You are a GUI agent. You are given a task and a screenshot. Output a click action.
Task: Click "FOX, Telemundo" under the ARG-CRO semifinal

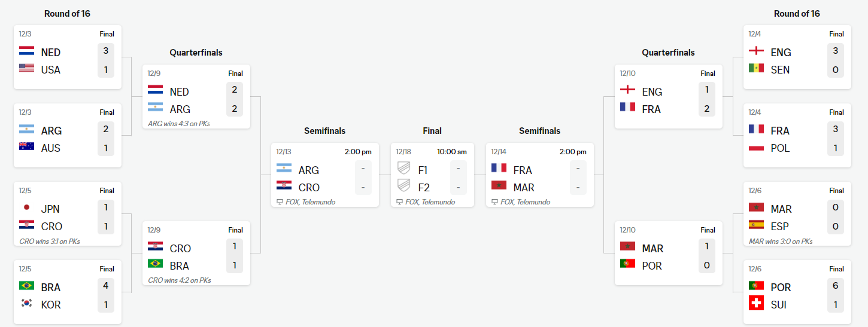click(x=310, y=202)
